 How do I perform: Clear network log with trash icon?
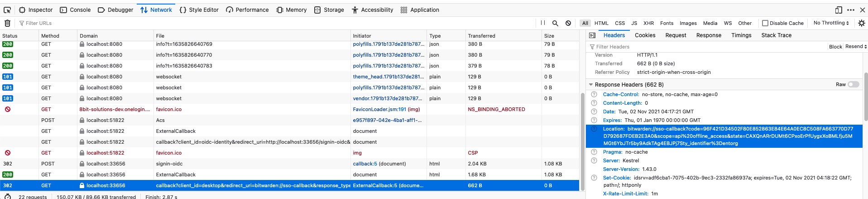[7, 23]
